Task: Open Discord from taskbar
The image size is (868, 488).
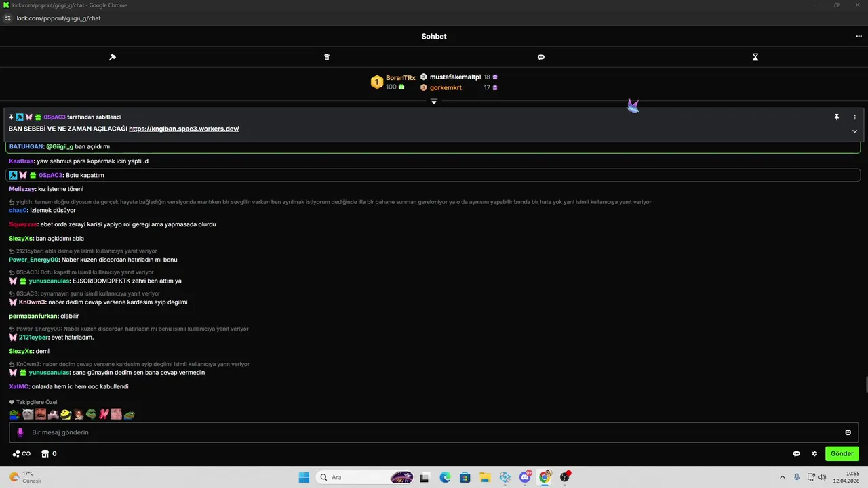Action: [x=525, y=477]
